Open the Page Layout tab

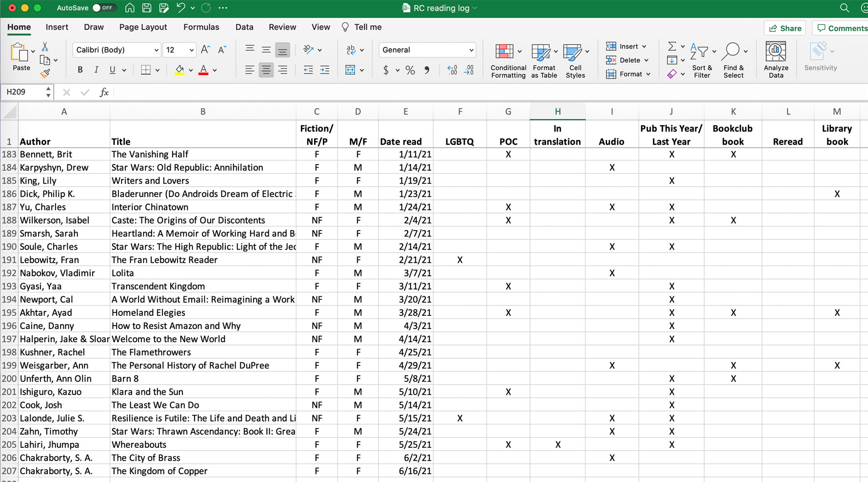[143, 27]
